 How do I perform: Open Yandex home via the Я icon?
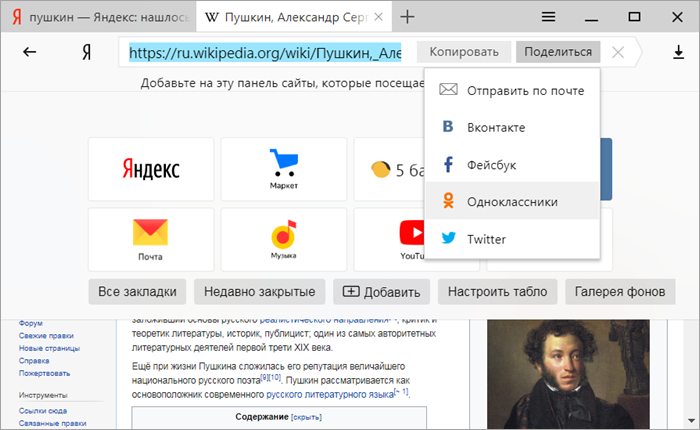pos(87,52)
